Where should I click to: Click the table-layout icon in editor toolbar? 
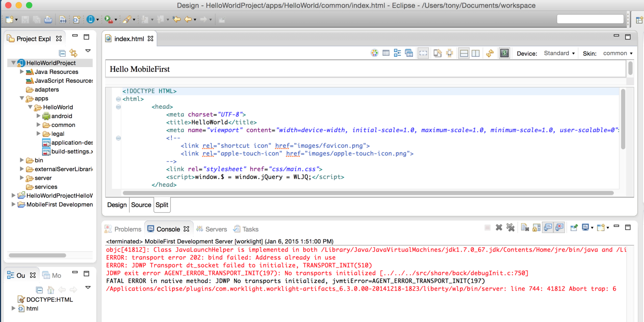(x=386, y=53)
